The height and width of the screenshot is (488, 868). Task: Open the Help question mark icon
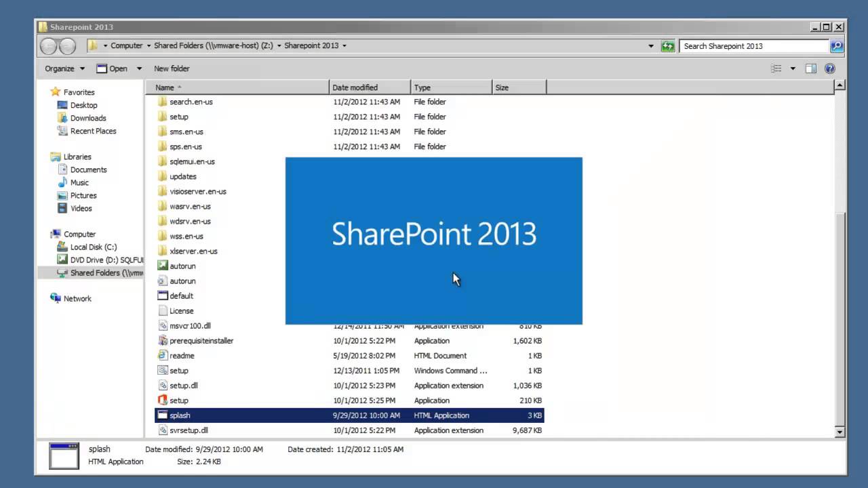point(830,68)
